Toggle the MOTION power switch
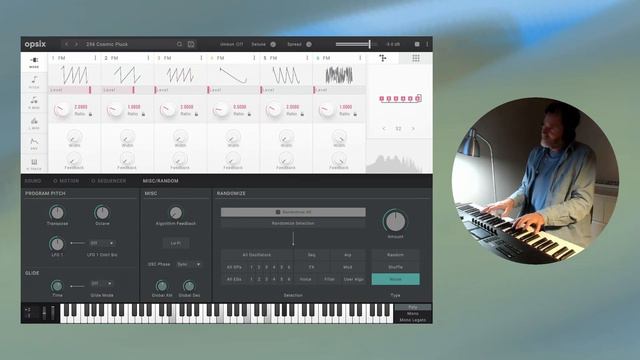Viewport: 640px width, 360px height. point(55,181)
